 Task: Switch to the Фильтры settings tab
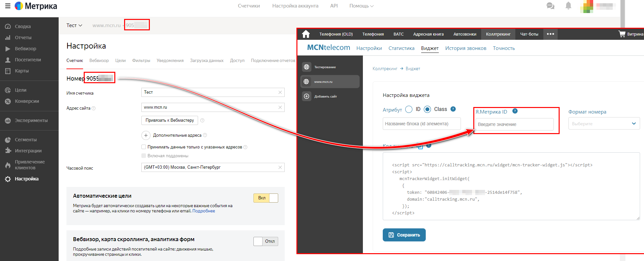pos(141,60)
